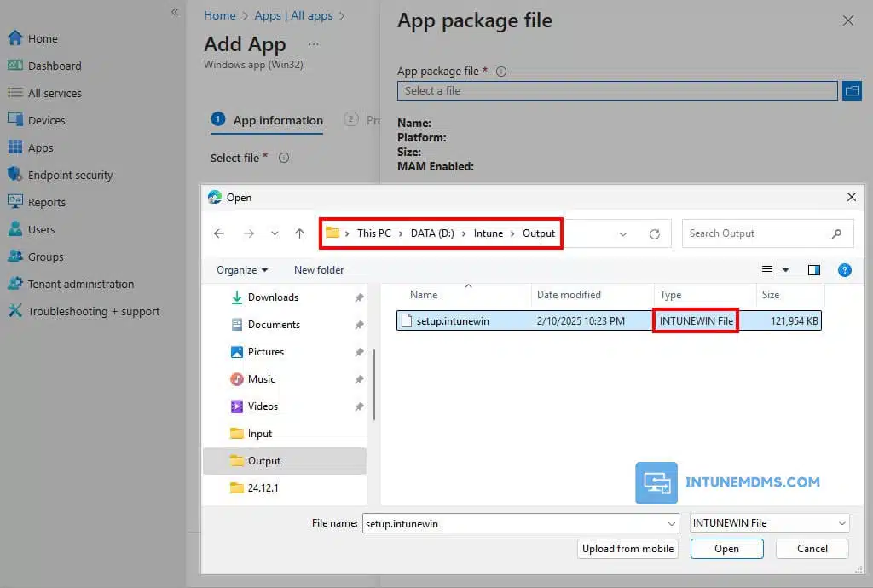Screen dimensions: 873x588
Task: Click Troubleshooting + support tools icon
Action: pyautogui.click(x=15, y=310)
